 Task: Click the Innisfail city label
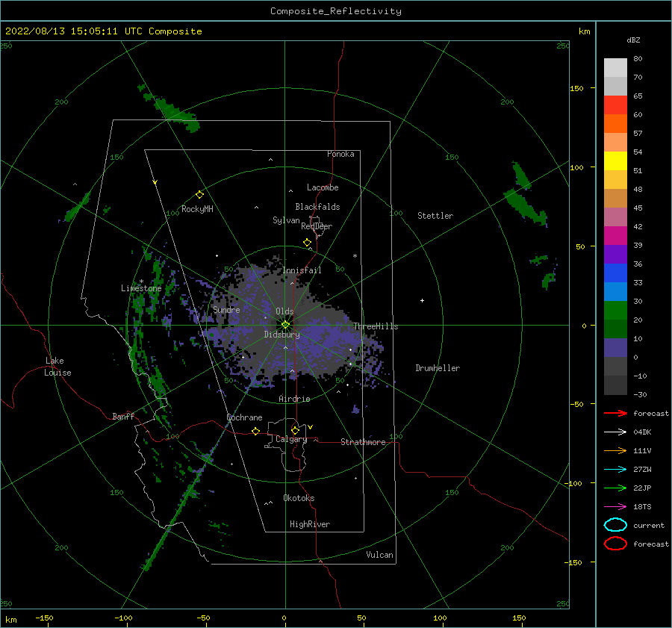(x=302, y=270)
